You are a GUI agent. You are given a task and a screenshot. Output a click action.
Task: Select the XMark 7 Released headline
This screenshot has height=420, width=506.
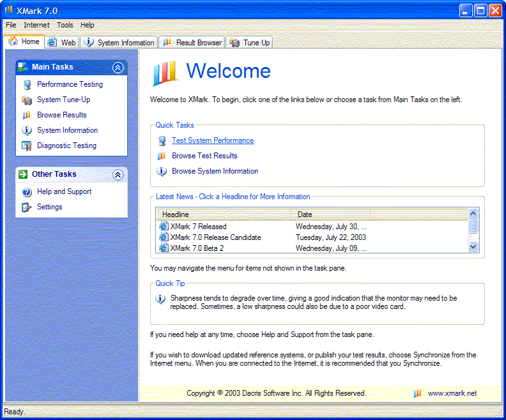199,227
